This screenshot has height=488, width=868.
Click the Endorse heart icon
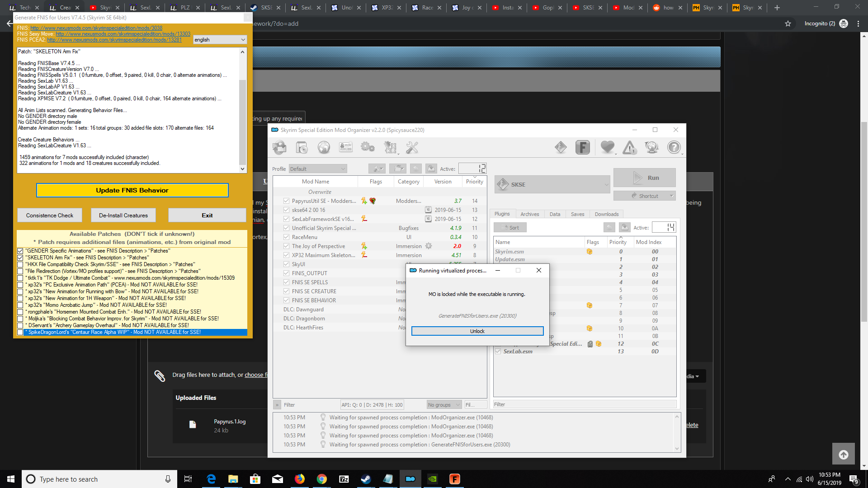pyautogui.click(x=608, y=147)
